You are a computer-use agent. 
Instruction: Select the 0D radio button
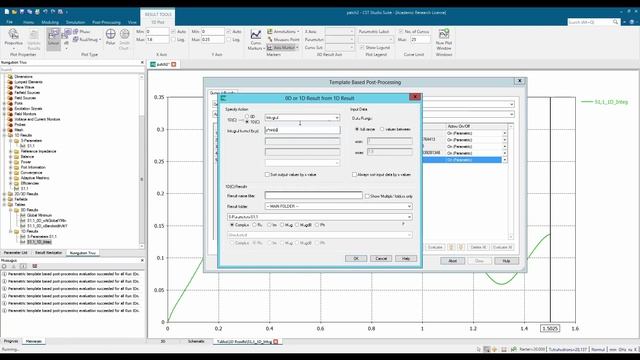coord(247,117)
